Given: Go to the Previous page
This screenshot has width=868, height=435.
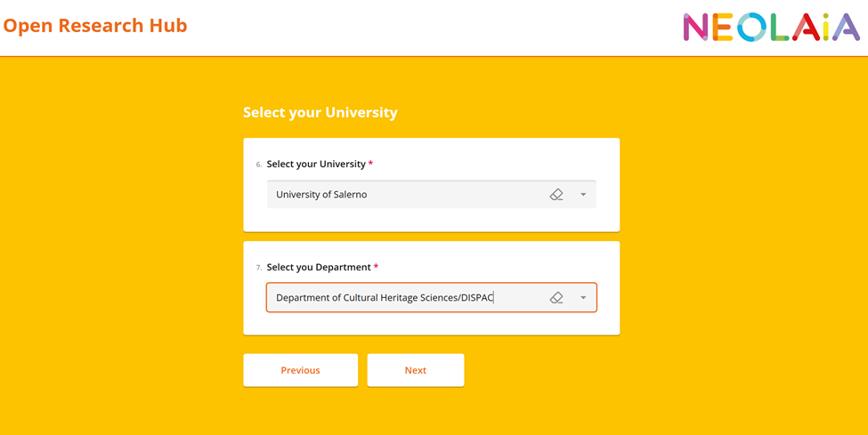Looking at the screenshot, I should (300, 370).
